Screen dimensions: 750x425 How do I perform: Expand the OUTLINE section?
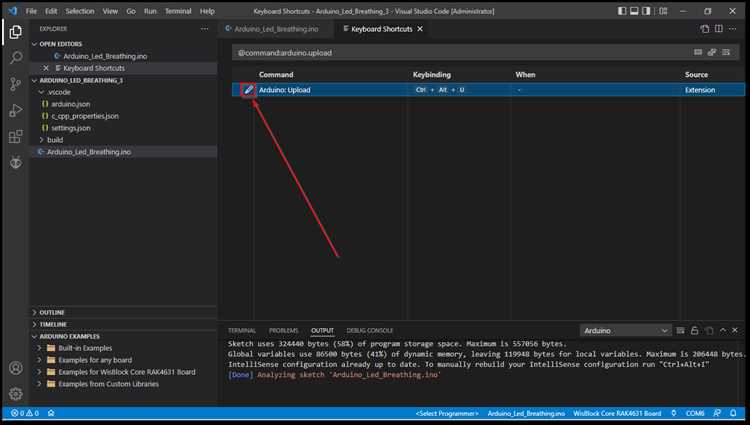52,312
